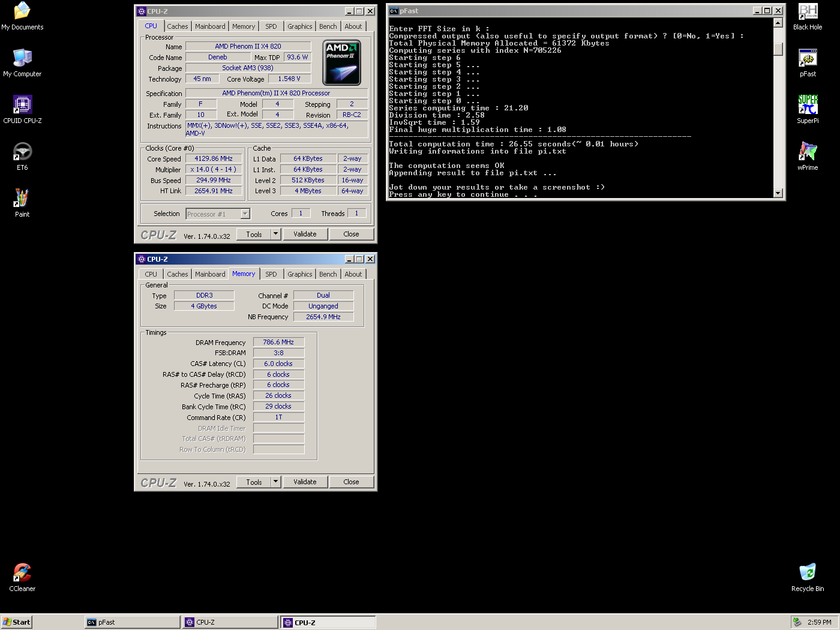840x630 pixels.
Task: Click Close button in lower CPU-Z window
Action: coord(351,482)
